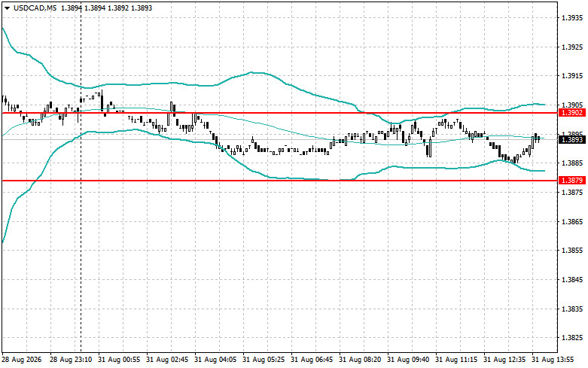
Task: Click the 1.3915 price scale value
Action: (572, 76)
